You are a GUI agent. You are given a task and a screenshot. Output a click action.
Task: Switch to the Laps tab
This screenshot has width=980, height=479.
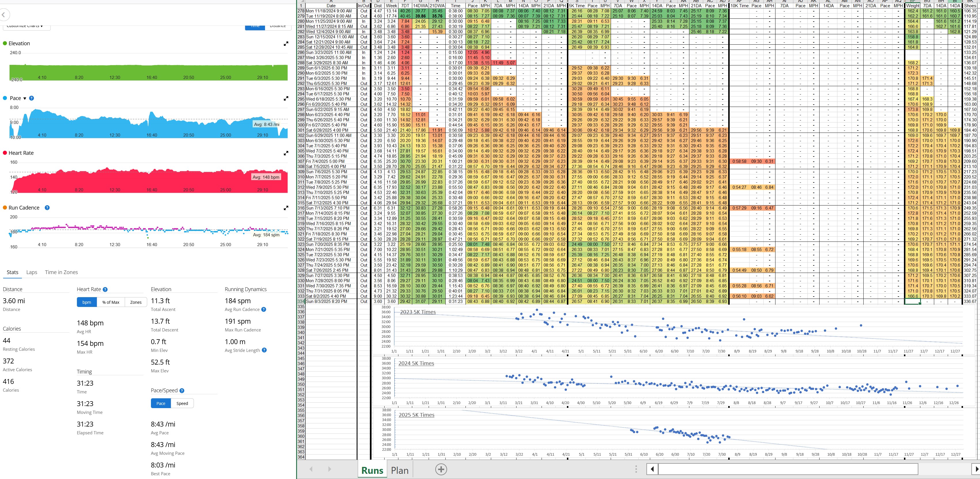(x=32, y=272)
